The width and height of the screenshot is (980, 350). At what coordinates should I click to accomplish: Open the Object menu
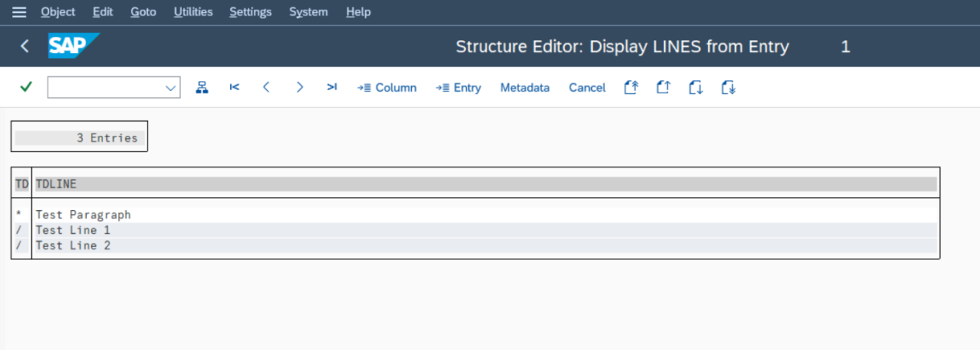pos(57,12)
